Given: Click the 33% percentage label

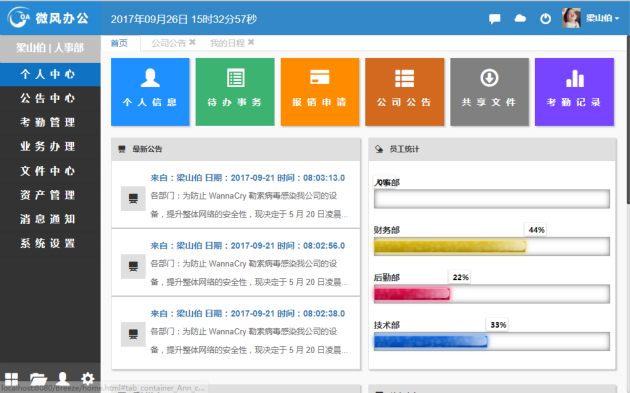Looking at the screenshot, I should coord(498,325).
